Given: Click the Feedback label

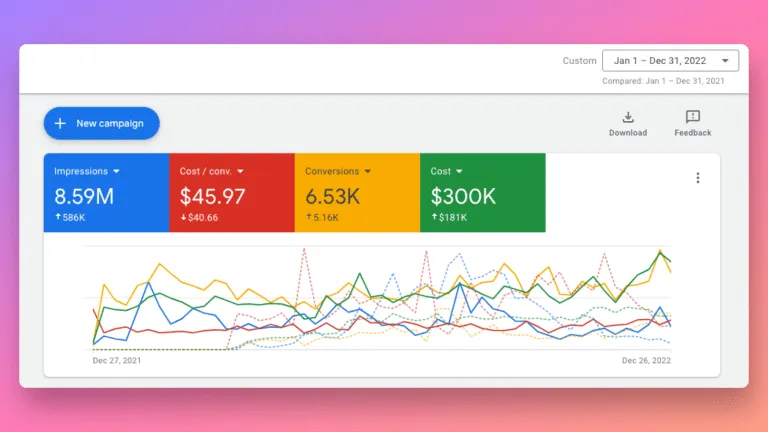Looking at the screenshot, I should (693, 133).
